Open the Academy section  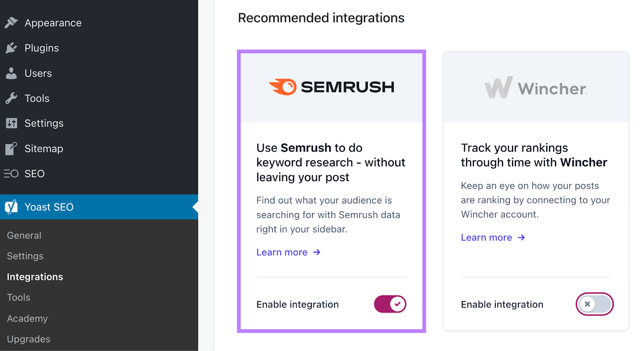[27, 318]
